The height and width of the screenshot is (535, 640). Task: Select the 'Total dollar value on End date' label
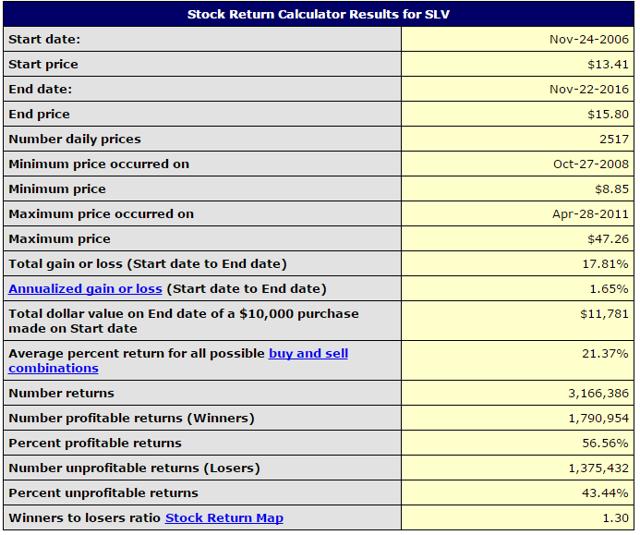[x=184, y=321]
